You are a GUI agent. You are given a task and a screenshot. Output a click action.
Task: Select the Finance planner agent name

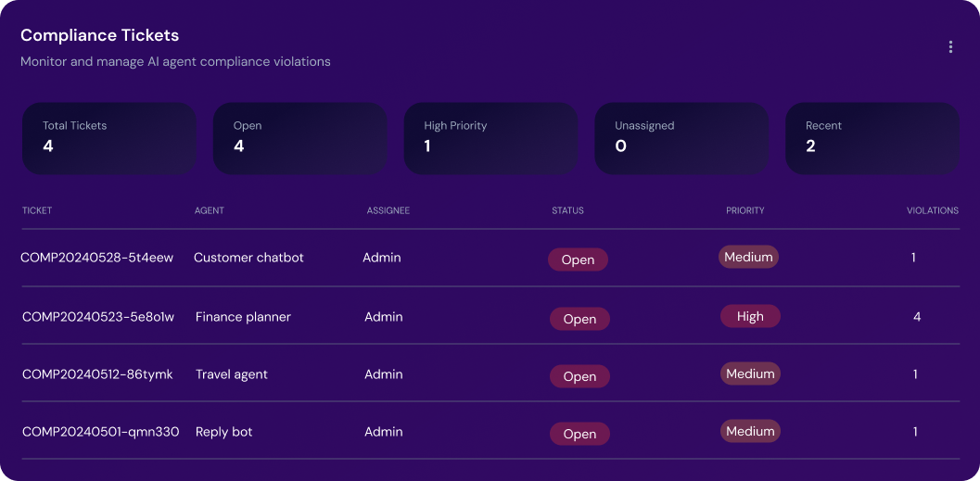(x=243, y=317)
